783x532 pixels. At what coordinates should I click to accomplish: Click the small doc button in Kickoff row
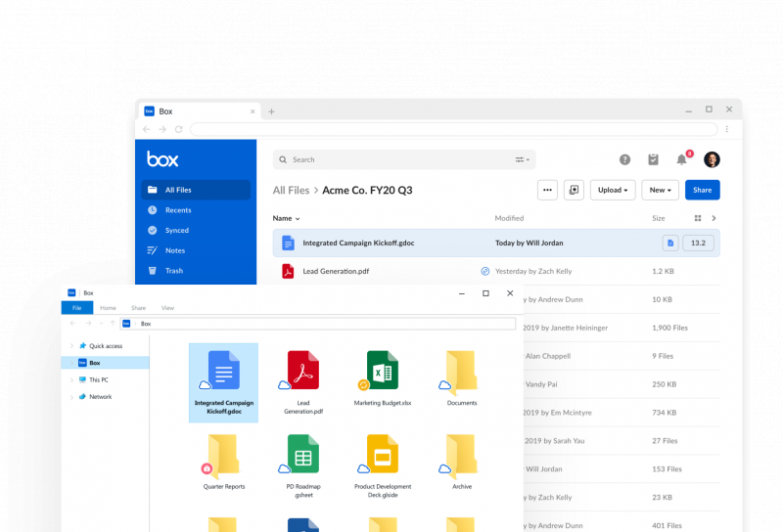(x=670, y=244)
